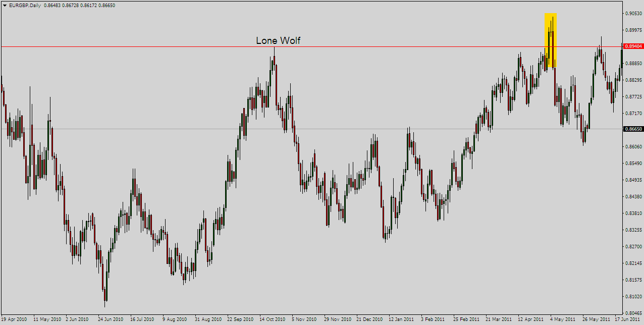Click the 0.86060 price axis label
This screenshot has width=644, height=325.
click(x=634, y=146)
